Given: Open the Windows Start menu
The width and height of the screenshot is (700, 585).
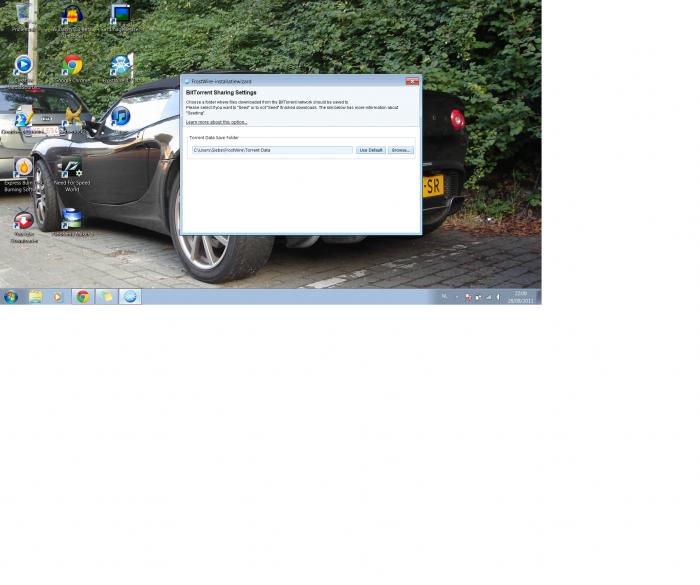Looking at the screenshot, I should pos(11,297).
